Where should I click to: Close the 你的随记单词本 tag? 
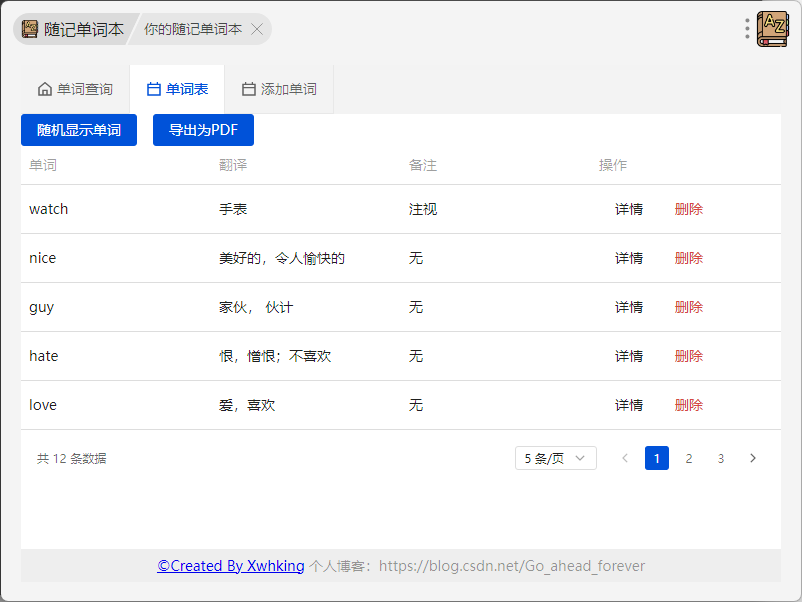tap(257, 30)
